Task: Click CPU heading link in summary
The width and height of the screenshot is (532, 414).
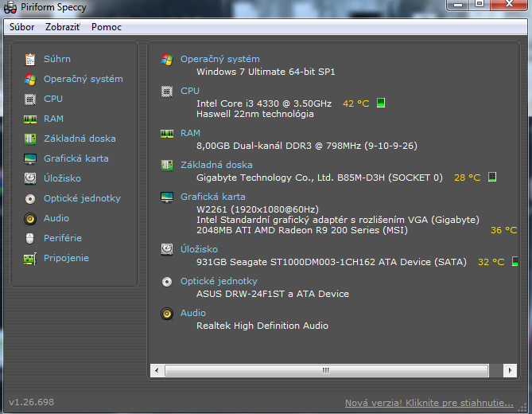Action: 190,91
